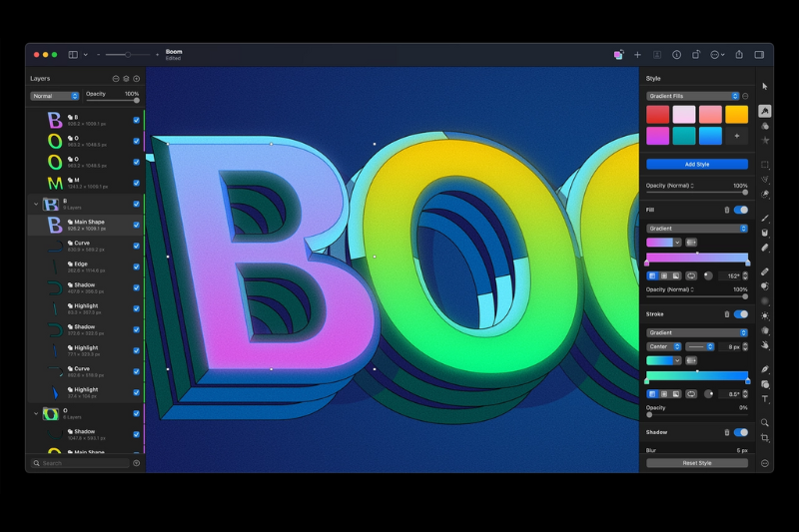Select the Edge layer row
Screen dimensions: 799x532
85,266
